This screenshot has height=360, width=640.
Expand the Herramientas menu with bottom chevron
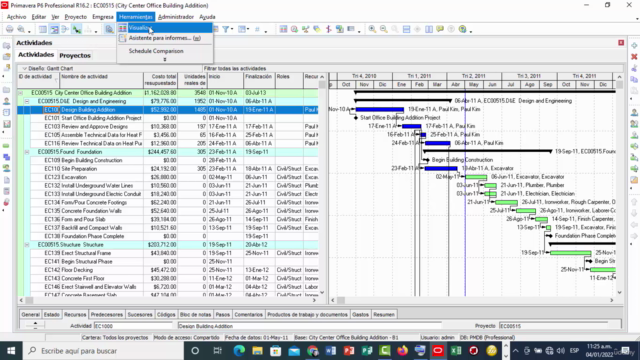(x=165, y=60)
